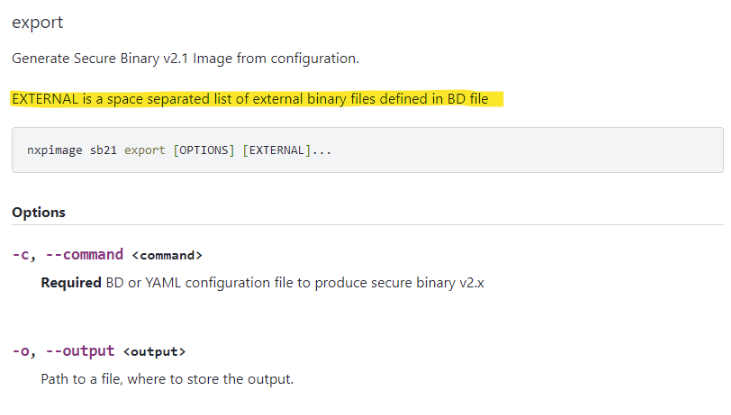Click the "export" keyword in code block
Image resolution: width=731 pixels, height=415 pixels.
click(145, 151)
